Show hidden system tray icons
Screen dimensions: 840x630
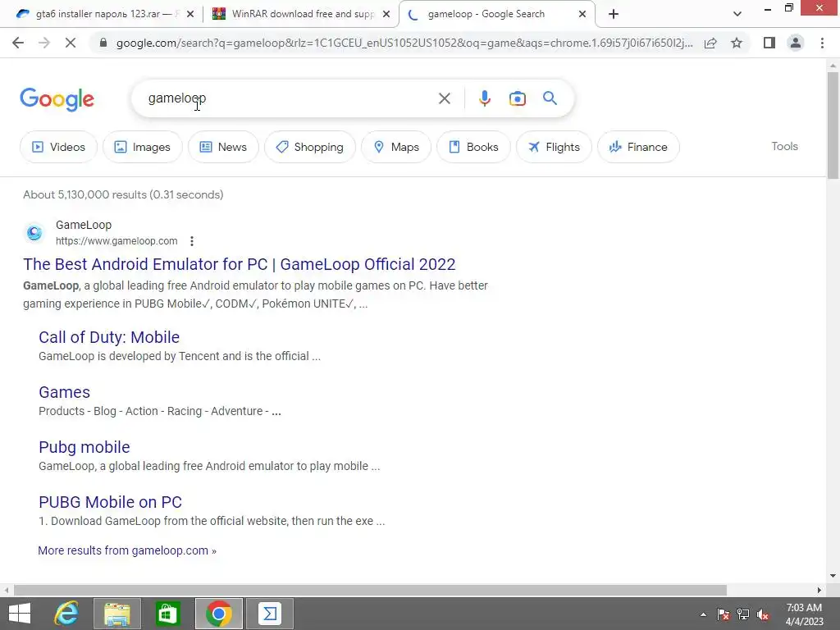[x=703, y=614]
